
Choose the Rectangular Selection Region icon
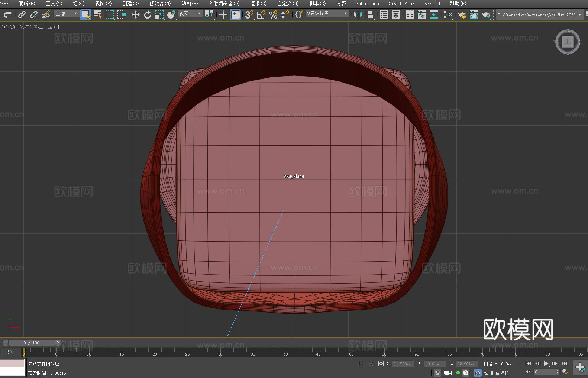[x=110, y=14]
